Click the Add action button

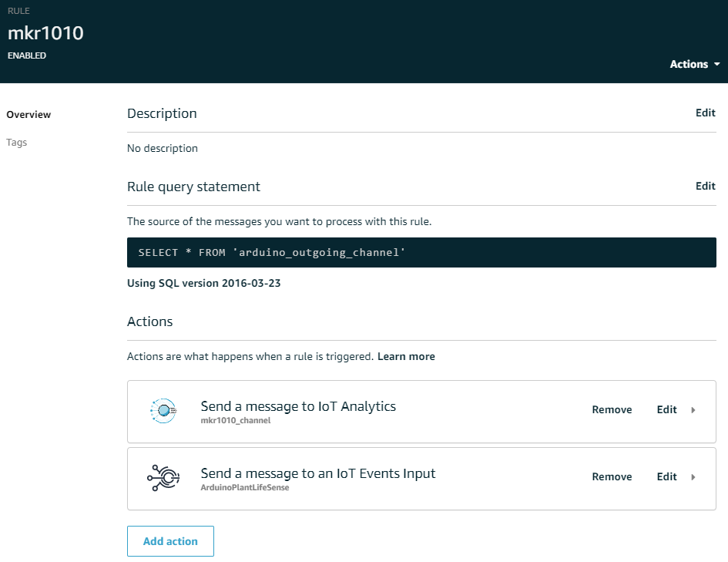[170, 541]
